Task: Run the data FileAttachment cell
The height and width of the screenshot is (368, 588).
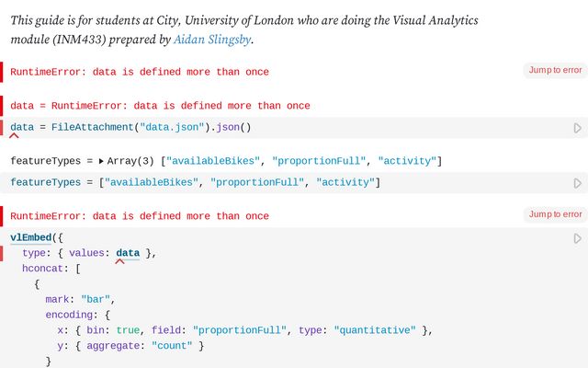Action: (577, 128)
